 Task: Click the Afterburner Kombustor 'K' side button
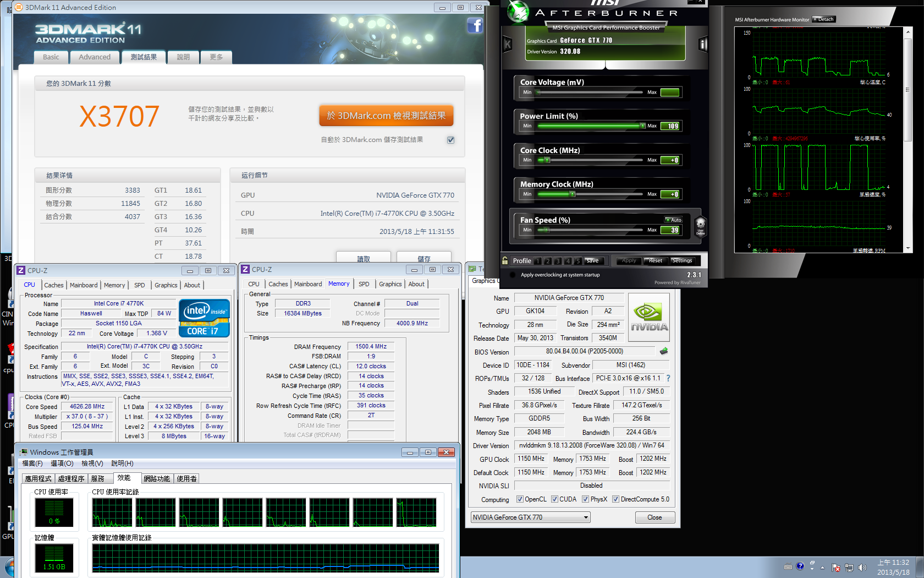[507, 44]
